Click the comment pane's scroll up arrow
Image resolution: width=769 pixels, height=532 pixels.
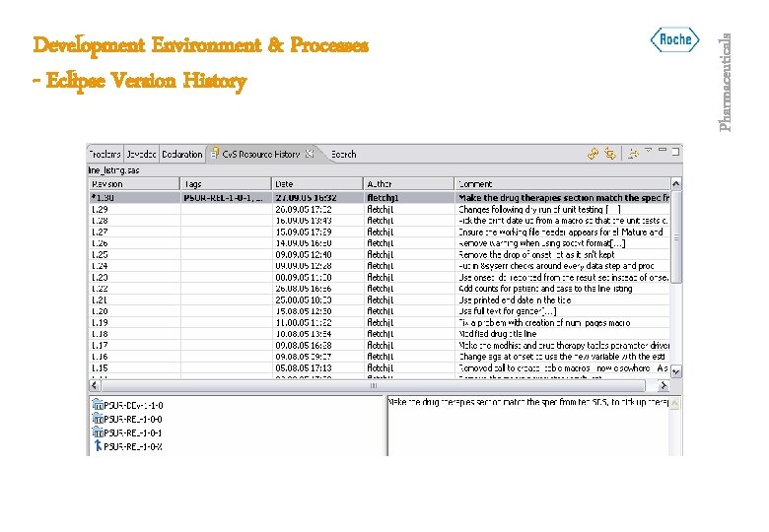[x=675, y=403]
